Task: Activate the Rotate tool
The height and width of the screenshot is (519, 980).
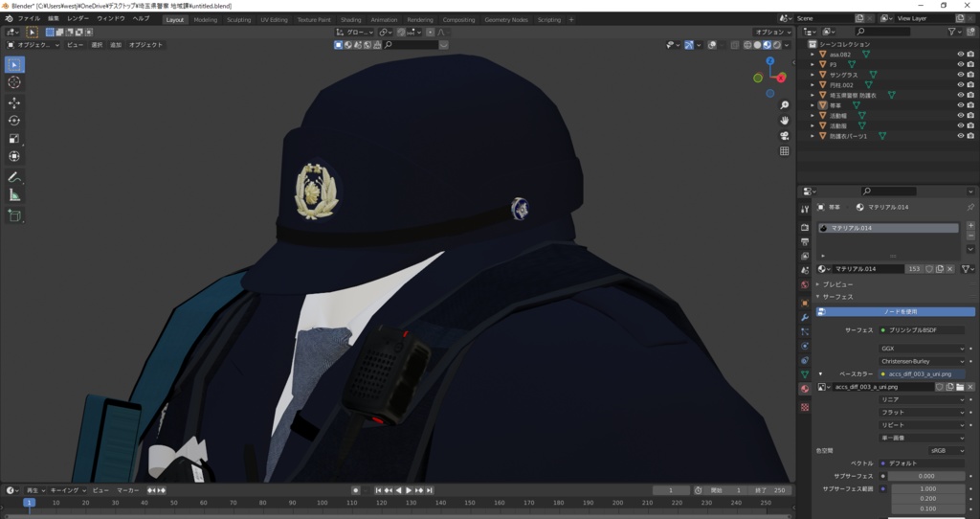Action: pos(14,121)
